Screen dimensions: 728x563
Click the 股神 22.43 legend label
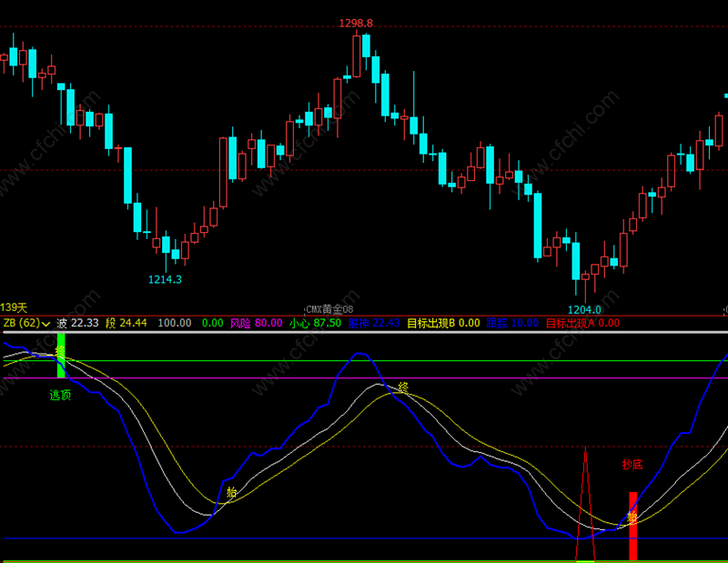tap(374, 323)
